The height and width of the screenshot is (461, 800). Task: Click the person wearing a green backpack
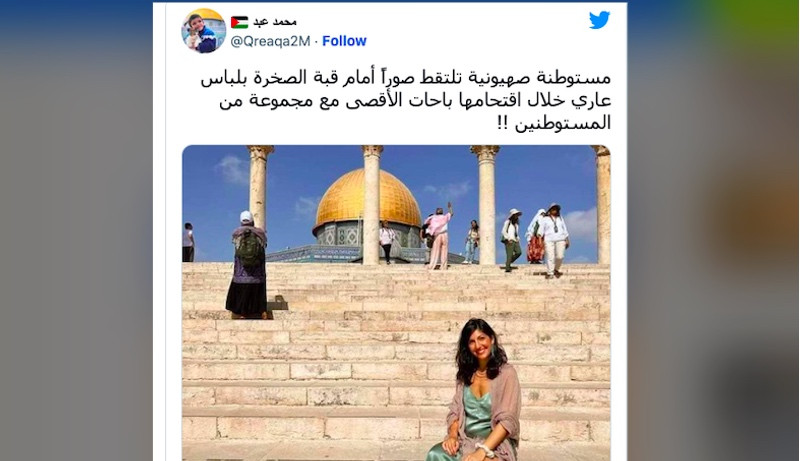pos(247,265)
